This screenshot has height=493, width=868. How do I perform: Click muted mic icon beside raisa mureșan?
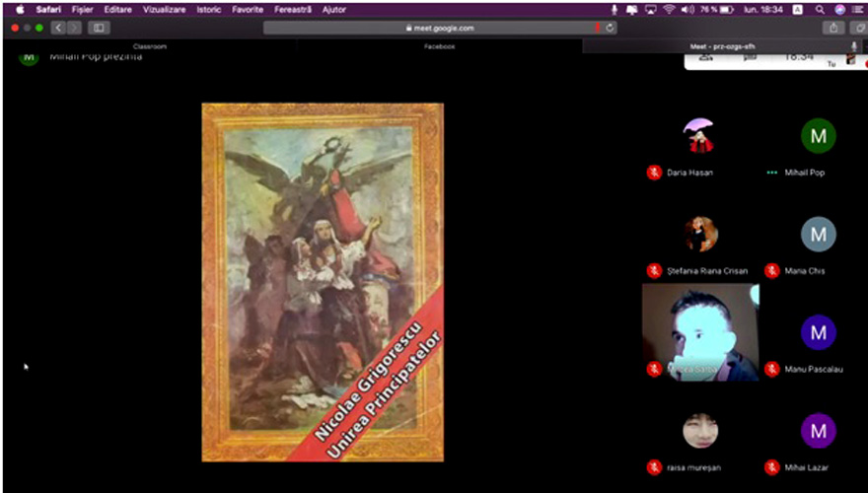pos(654,467)
